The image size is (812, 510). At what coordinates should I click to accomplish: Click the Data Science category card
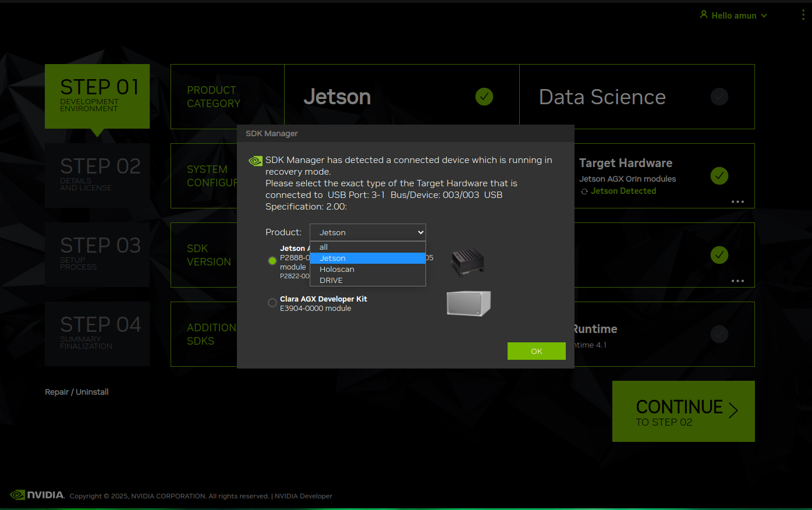[637, 97]
